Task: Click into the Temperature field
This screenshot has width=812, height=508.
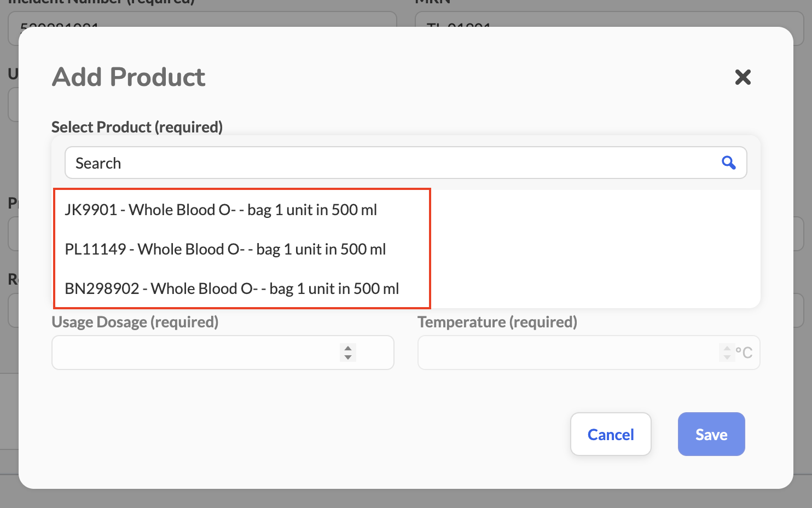Action: pos(589,353)
